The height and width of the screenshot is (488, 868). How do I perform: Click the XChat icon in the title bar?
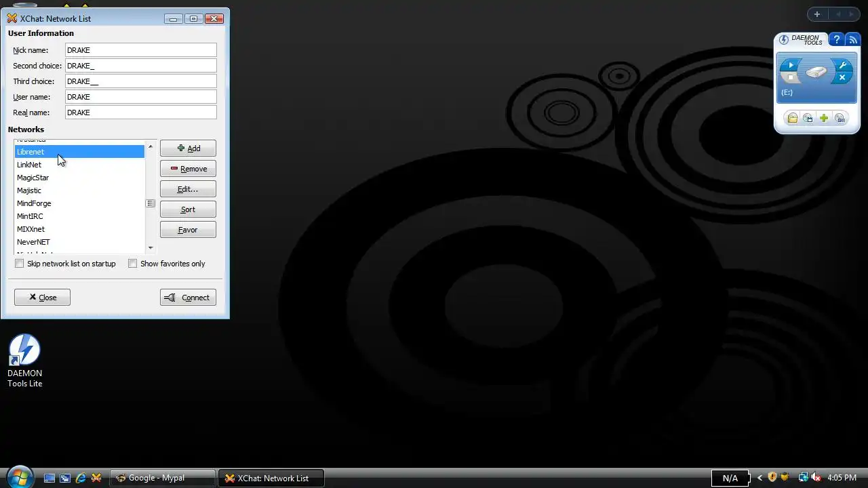[x=12, y=18]
